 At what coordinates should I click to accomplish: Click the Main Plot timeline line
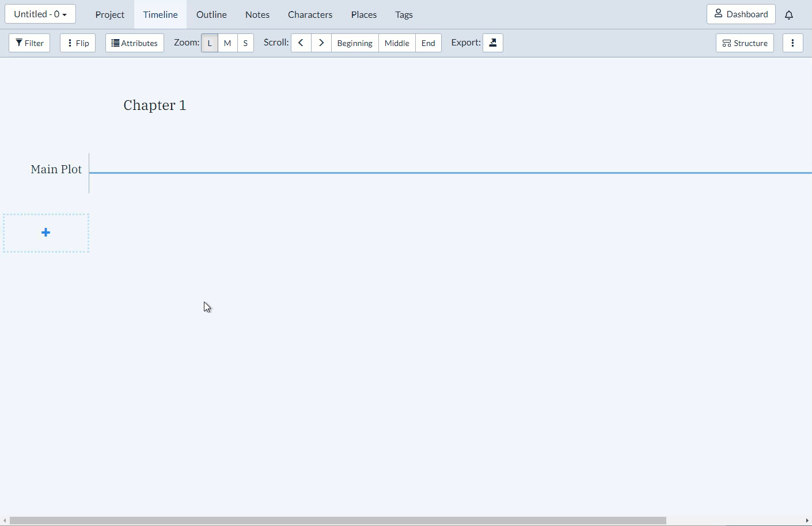[450, 173]
